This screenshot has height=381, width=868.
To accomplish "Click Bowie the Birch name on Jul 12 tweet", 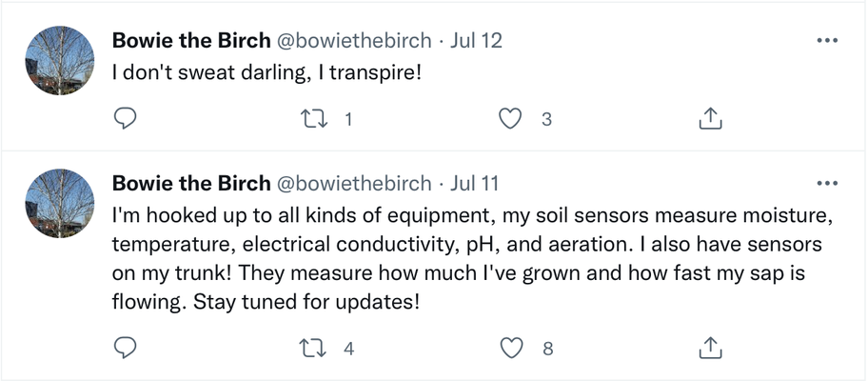I will pyautogui.click(x=191, y=41).
